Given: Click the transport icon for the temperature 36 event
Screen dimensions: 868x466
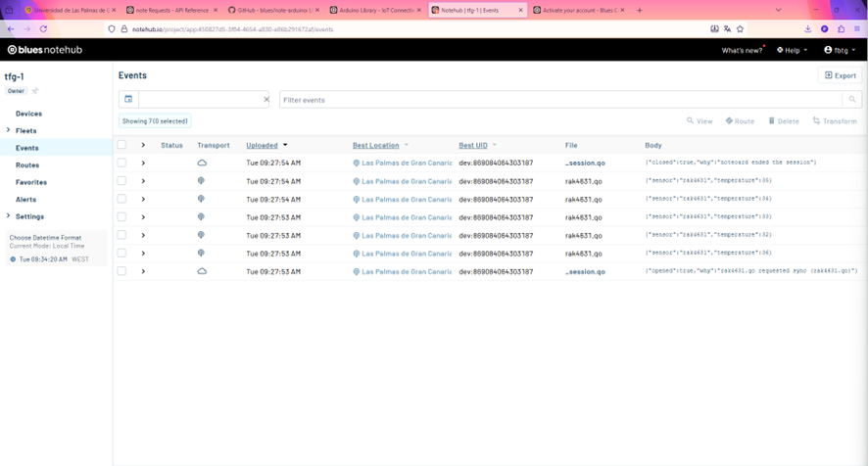Looking at the screenshot, I should tap(201, 253).
